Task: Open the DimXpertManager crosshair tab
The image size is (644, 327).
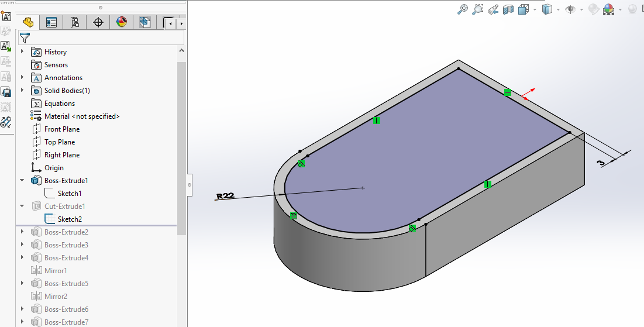Action: (98, 23)
